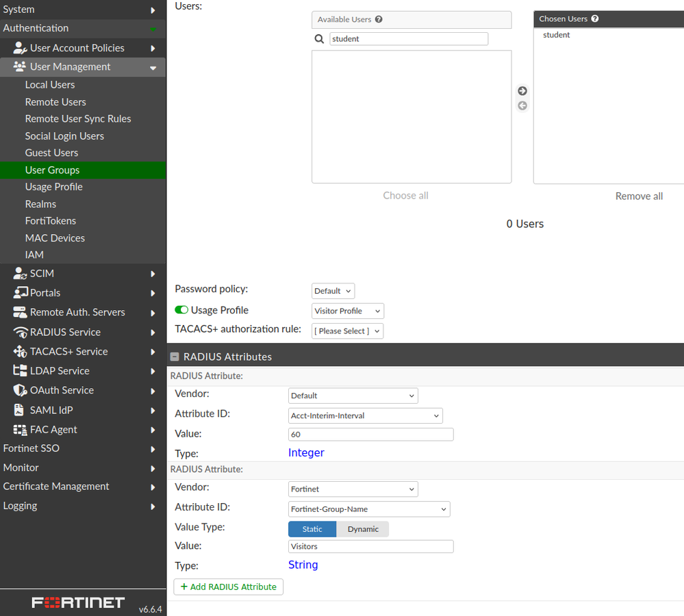Image resolution: width=684 pixels, height=616 pixels.
Task: Open the Acct-Interim-Interval attribute dropdown
Action: 365,415
